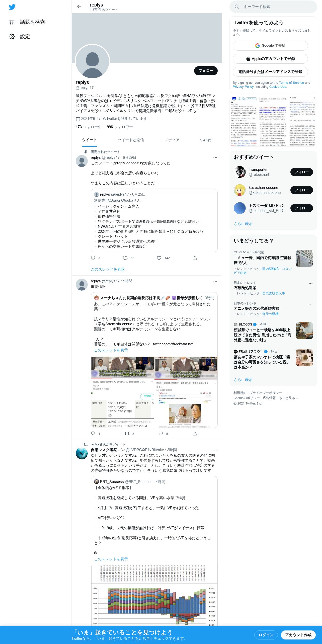Like the 重要情報 tweet
The width and height of the screenshot is (322, 644).
click(161, 433)
